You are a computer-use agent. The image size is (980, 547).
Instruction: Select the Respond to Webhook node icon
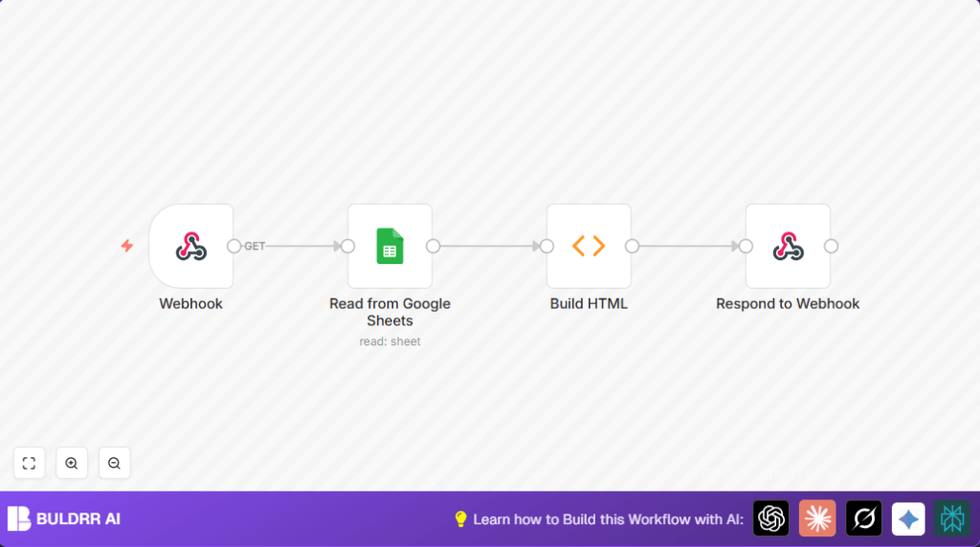[x=788, y=246]
